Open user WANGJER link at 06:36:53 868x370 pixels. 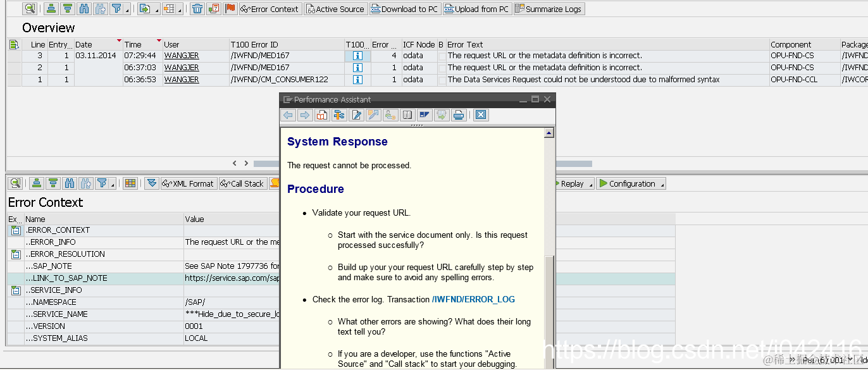(182, 80)
